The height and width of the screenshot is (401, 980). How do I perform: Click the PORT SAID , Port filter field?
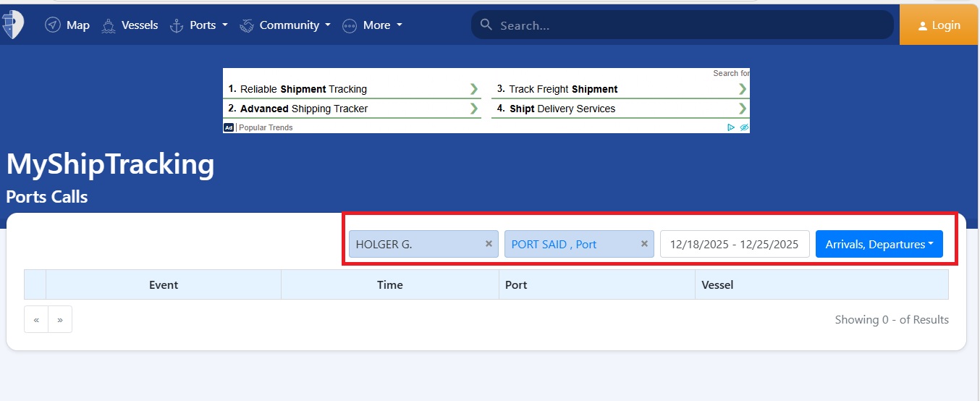click(x=579, y=244)
